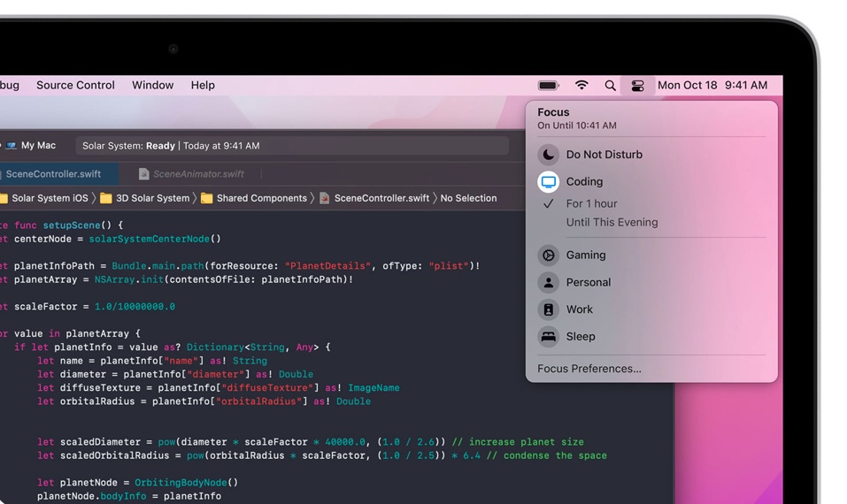Click the Do Not Disturb moon icon
The image size is (847, 504).
tap(548, 155)
